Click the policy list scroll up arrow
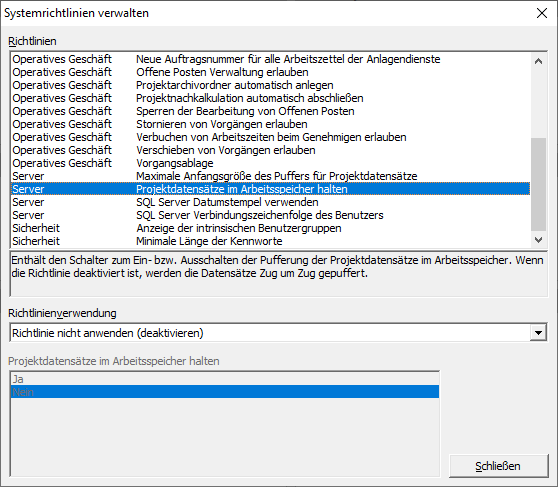 point(538,61)
